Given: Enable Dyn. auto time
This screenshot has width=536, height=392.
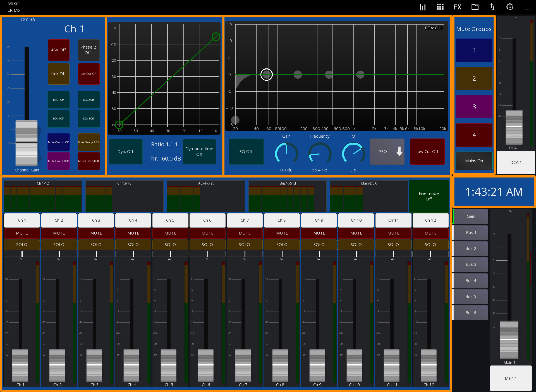Looking at the screenshot, I should pos(199,152).
